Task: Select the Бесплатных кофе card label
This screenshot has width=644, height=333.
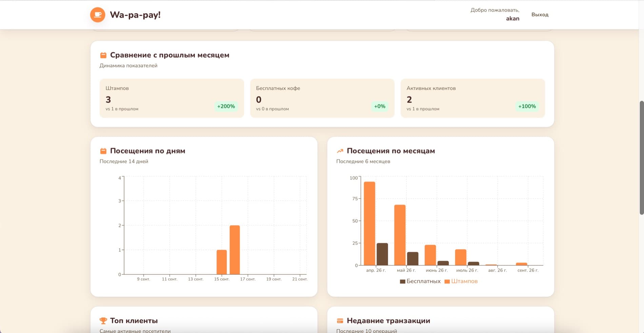Action: 278,88
